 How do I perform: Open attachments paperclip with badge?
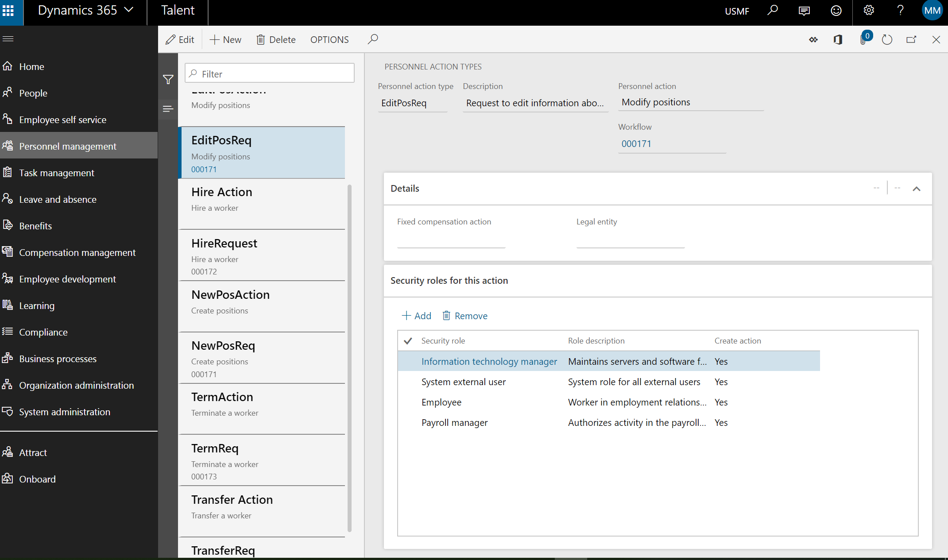tap(863, 40)
